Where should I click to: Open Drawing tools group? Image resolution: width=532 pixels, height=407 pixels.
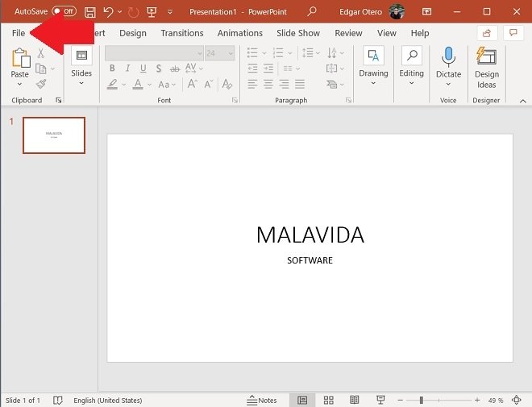coord(373,66)
